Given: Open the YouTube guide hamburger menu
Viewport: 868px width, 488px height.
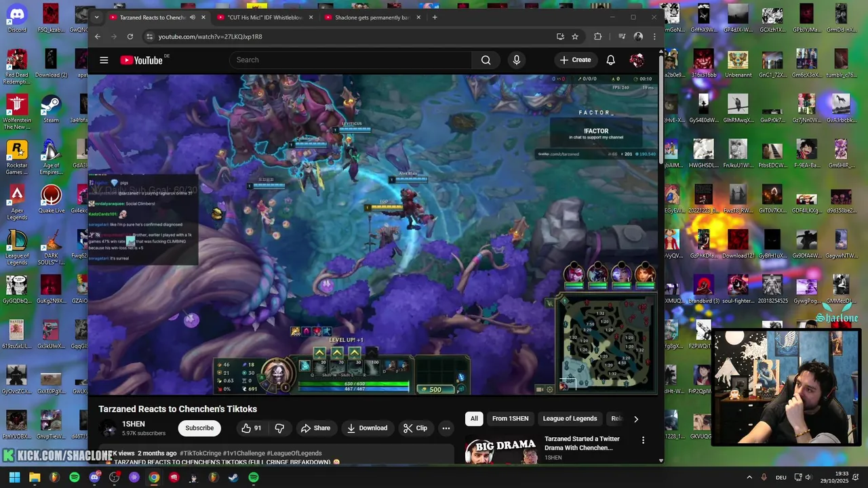Looking at the screenshot, I should coord(104,60).
